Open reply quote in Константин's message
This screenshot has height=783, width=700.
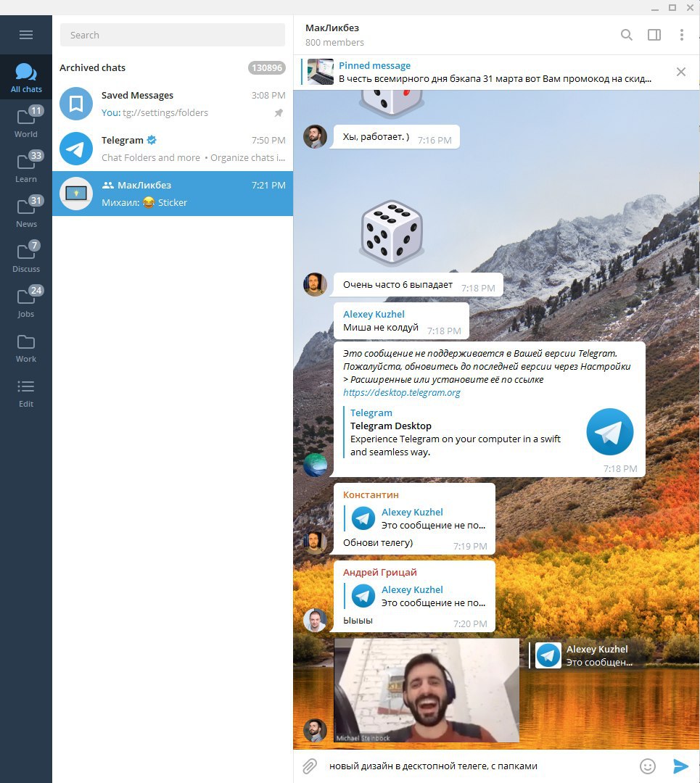415,518
